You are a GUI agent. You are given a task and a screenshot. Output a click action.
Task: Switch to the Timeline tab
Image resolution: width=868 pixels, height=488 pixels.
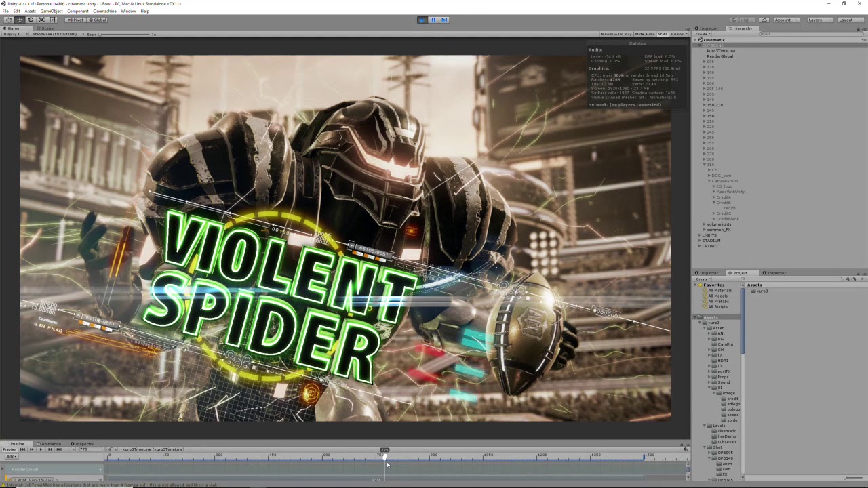(16, 444)
